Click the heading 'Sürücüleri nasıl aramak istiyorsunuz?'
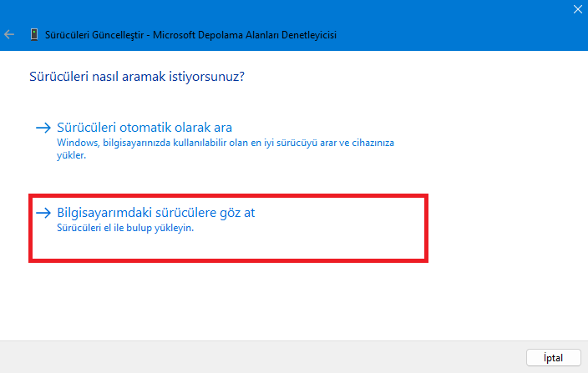 [x=137, y=77]
